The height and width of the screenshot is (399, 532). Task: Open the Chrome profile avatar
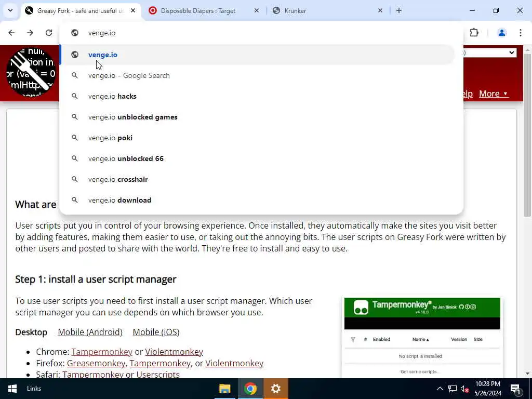(501, 33)
